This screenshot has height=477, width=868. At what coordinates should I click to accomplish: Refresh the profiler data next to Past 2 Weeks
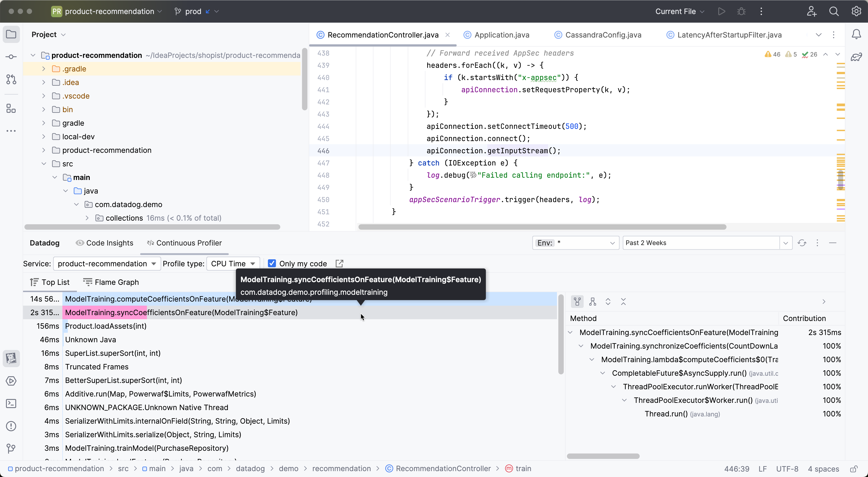point(802,243)
